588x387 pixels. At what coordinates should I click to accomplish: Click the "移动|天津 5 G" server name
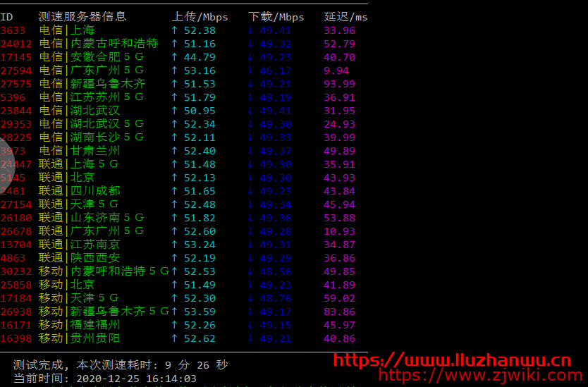tap(79, 297)
